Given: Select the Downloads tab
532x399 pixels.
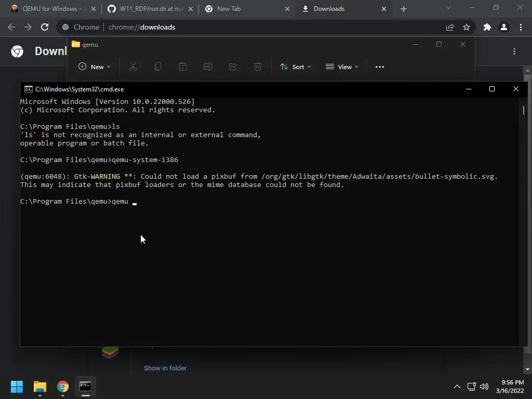Looking at the screenshot, I should coord(343,9).
